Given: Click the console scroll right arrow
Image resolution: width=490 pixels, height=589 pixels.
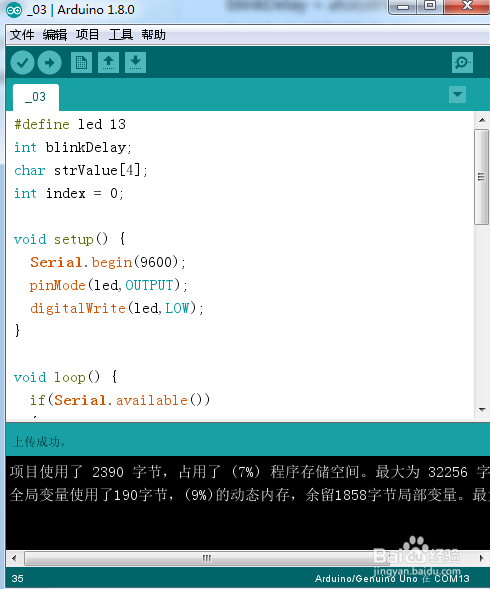Looking at the screenshot, I should tap(482, 558).
